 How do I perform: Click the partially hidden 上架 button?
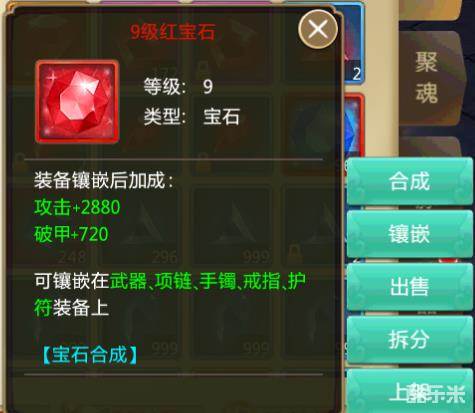tap(409, 392)
